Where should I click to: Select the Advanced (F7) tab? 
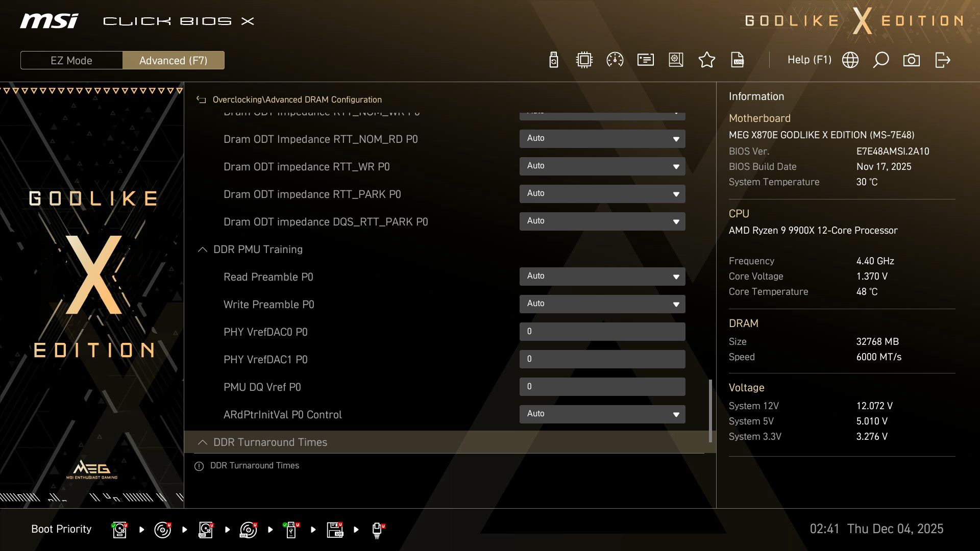tap(173, 60)
